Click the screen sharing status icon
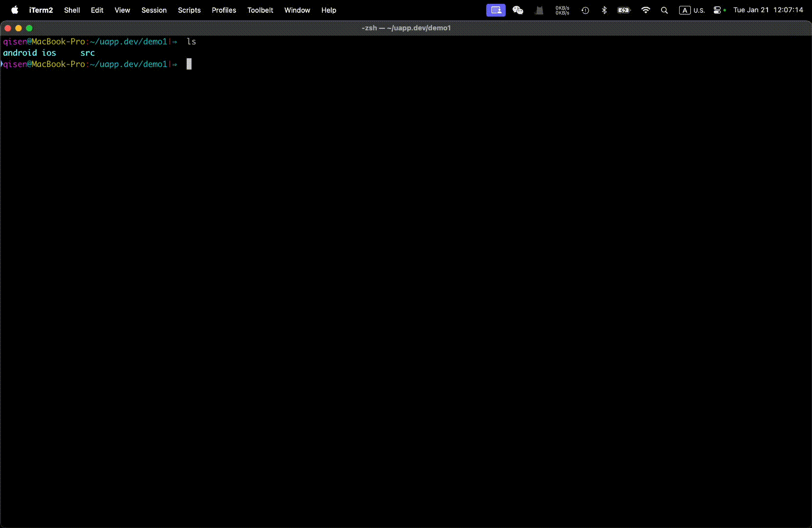 495,10
